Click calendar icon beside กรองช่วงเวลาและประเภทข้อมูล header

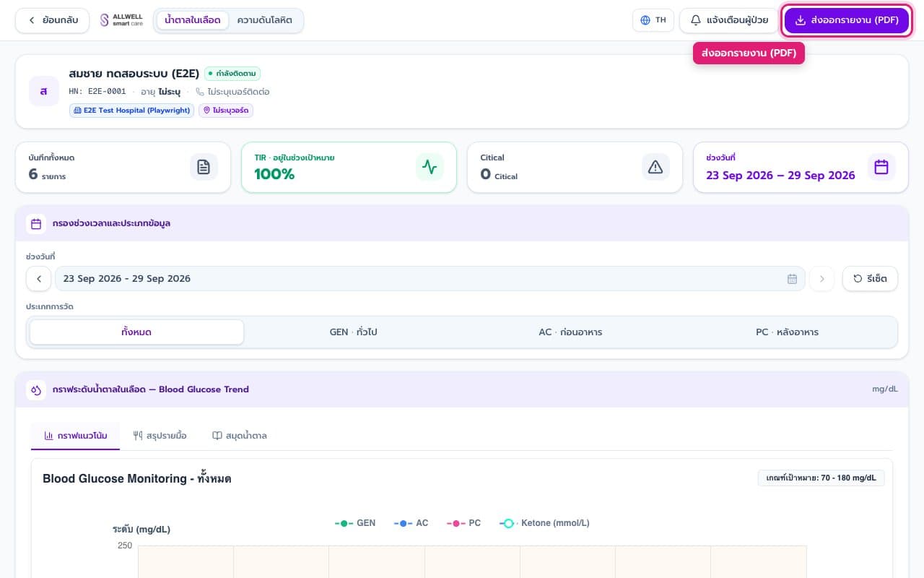click(36, 224)
